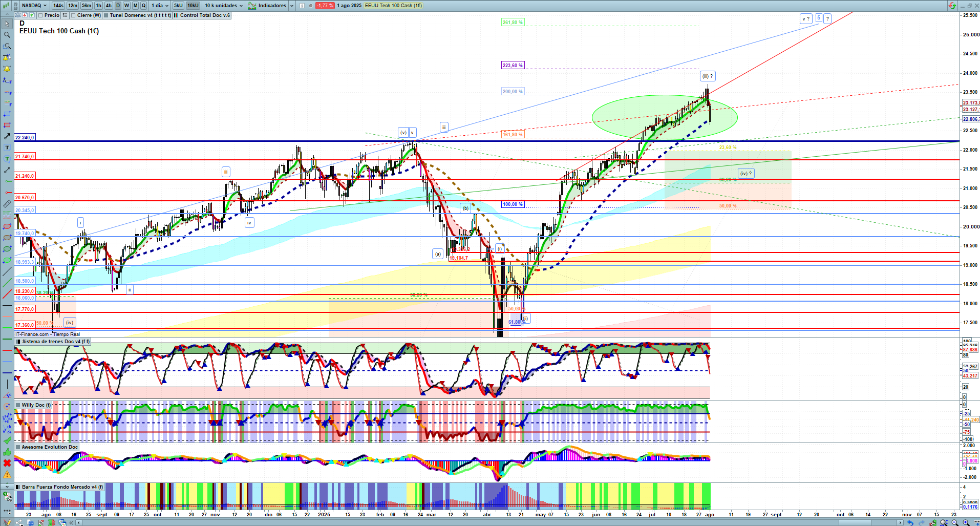Enable the 5kU history units

click(x=178, y=6)
